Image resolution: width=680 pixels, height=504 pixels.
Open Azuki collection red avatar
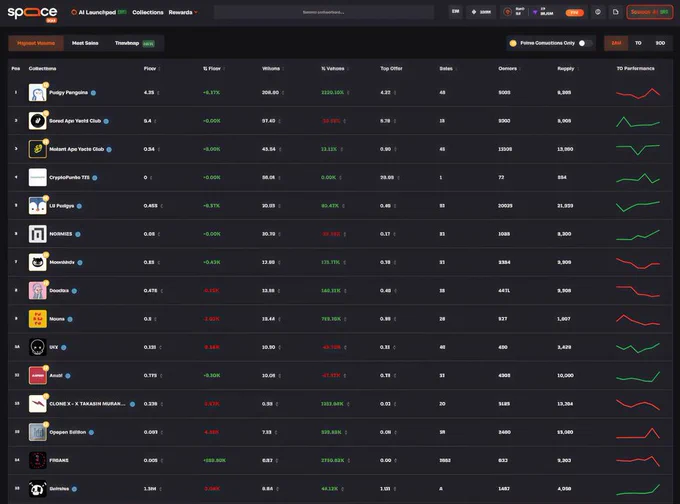point(37,375)
